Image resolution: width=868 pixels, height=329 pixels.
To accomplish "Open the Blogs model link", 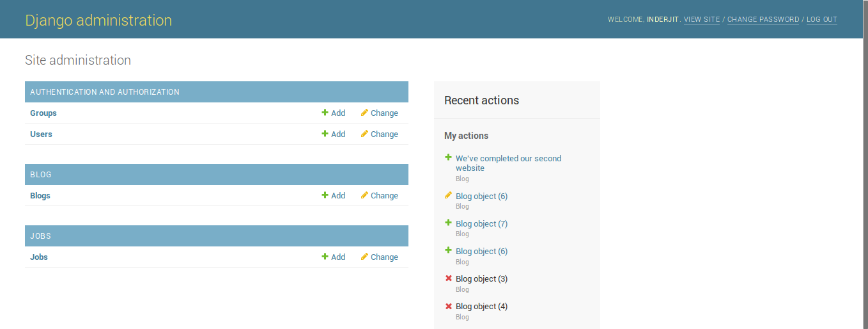I will [40, 196].
